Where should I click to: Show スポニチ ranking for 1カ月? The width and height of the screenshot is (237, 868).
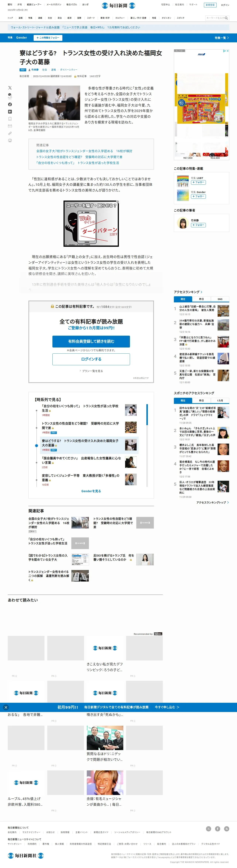coord(220,400)
